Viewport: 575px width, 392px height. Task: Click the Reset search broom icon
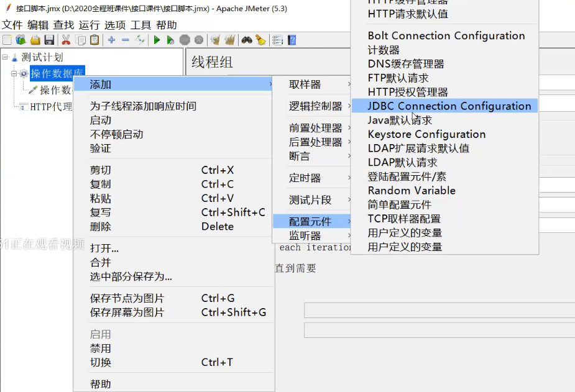[x=260, y=40]
